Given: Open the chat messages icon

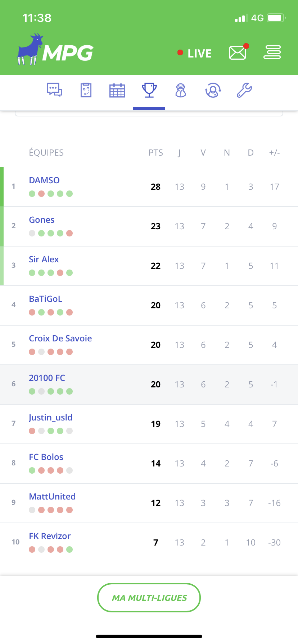Looking at the screenshot, I should point(54,90).
